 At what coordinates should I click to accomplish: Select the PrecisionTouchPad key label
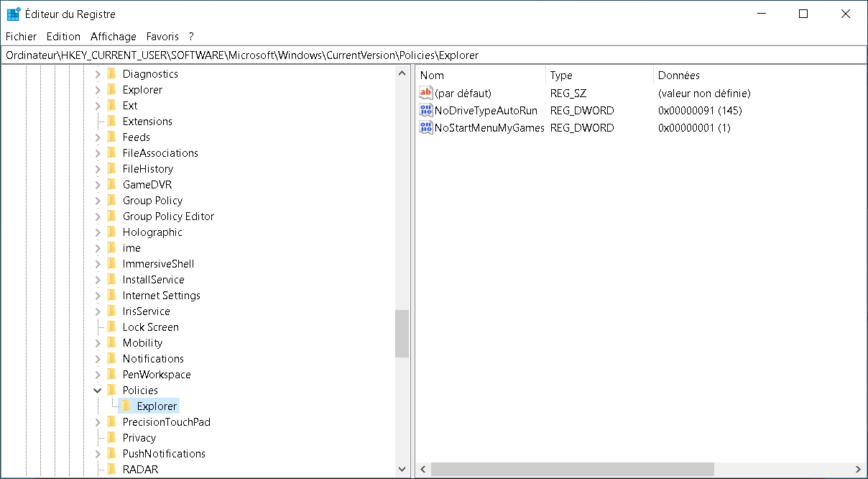coord(167,422)
